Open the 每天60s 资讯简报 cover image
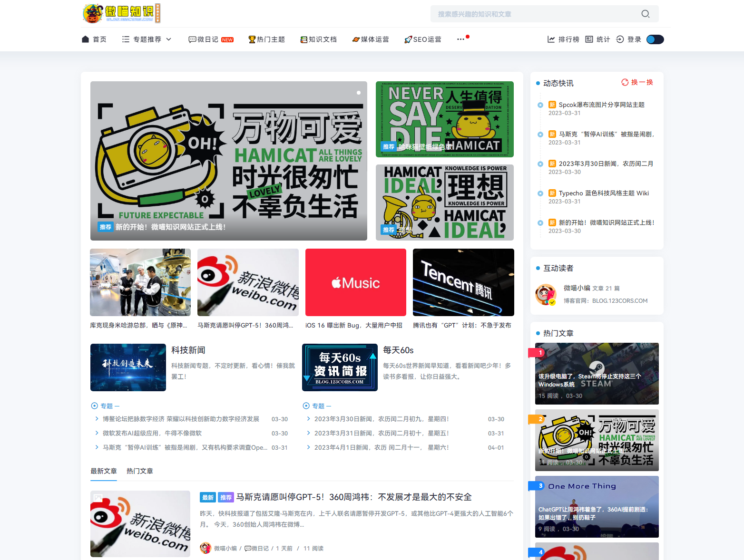Viewport: 744px width, 560px height. pyautogui.click(x=340, y=367)
